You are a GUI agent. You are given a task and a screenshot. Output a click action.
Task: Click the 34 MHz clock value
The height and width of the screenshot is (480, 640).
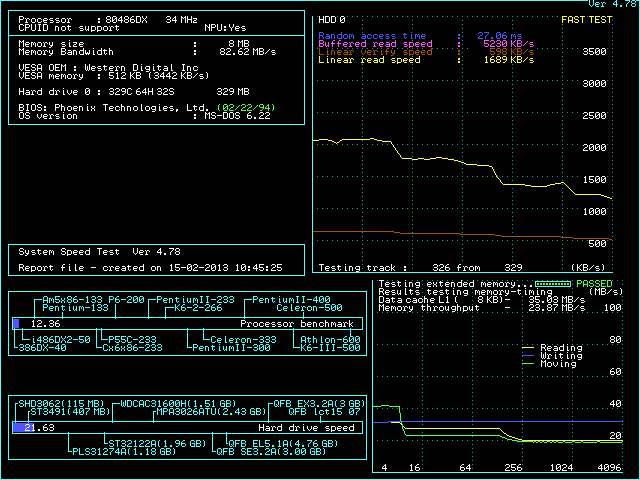(181, 20)
